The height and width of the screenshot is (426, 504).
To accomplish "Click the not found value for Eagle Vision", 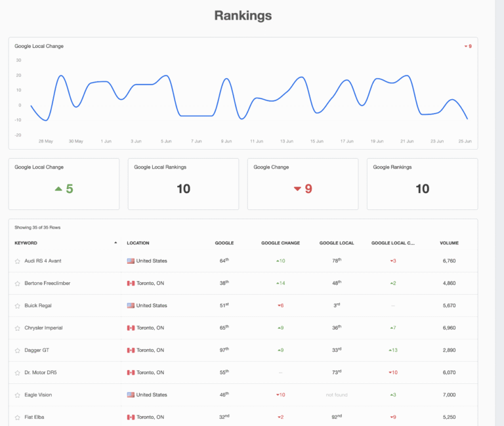I will click(x=337, y=394).
